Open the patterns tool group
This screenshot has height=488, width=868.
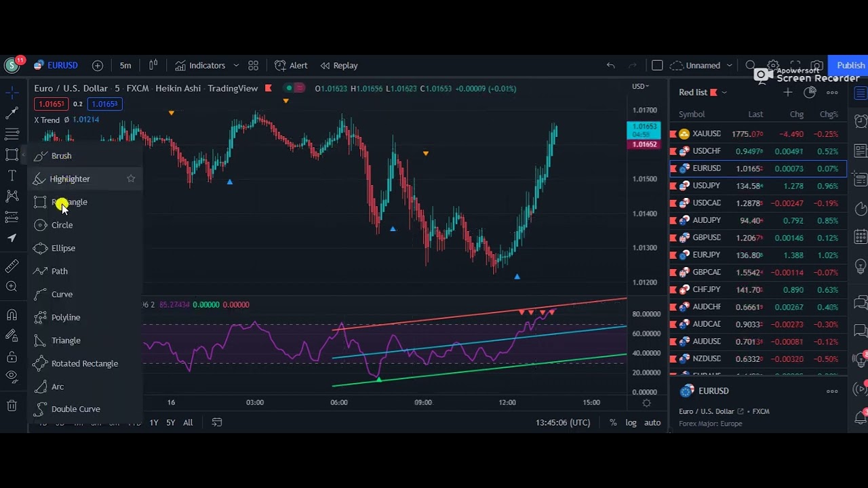point(12,197)
